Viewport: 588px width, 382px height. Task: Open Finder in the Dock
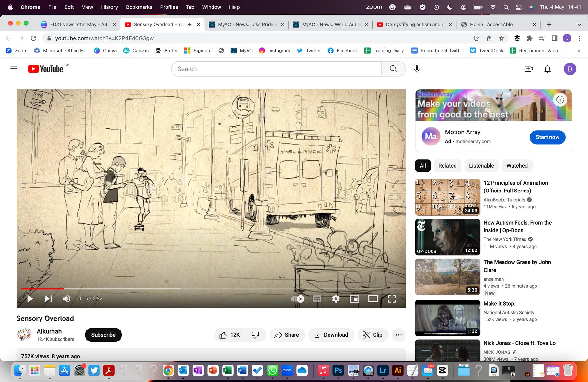pyautogui.click(x=20, y=370)
